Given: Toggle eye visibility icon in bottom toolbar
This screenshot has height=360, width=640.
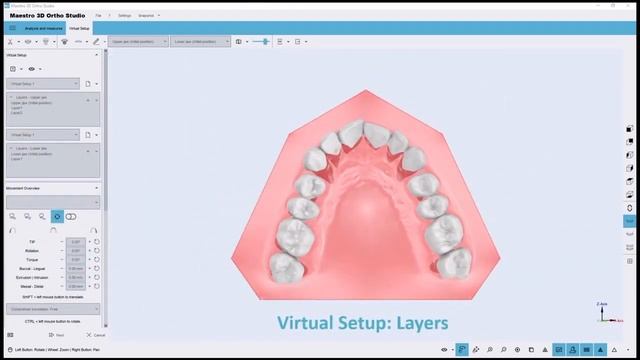Looking at the screenshot, I should click(x=444, y=350).
